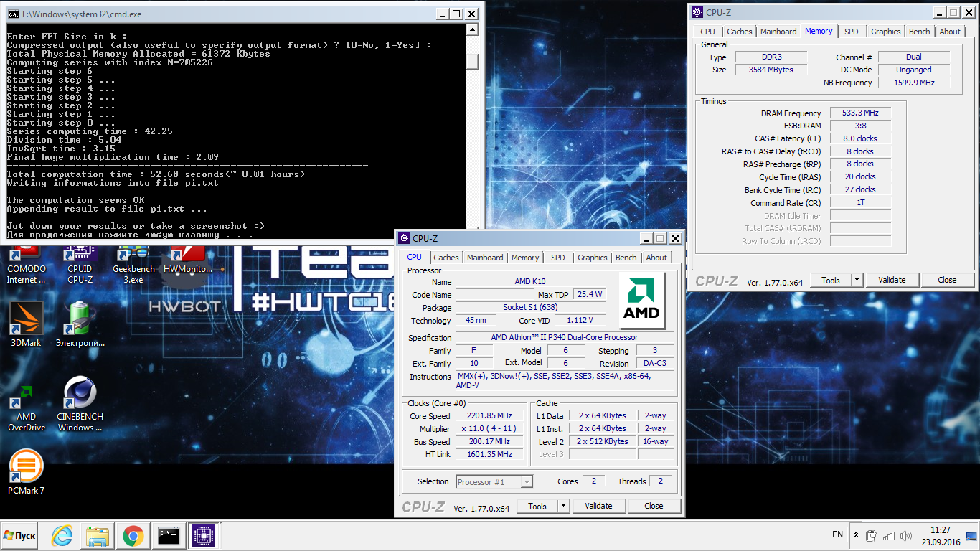Click the Size field 3584 MBytes
This screenshot has width=980, height=551.
tap(771, 70)
